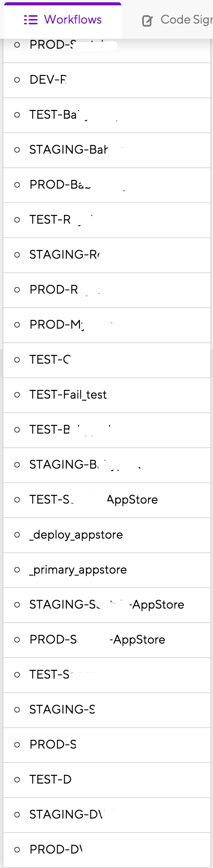The image size is (213, 868).
Task: Click the bullet circle beside _primary_appstore
Action: pos(17,570)
